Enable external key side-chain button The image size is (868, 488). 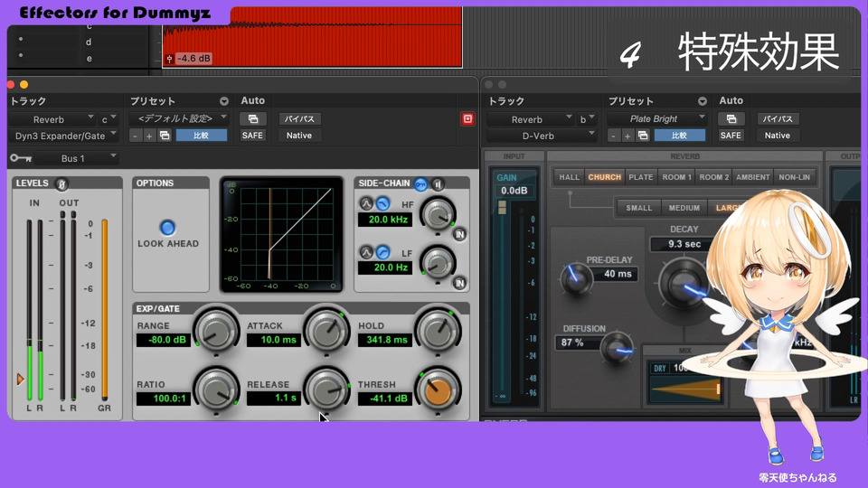point(420,184)
